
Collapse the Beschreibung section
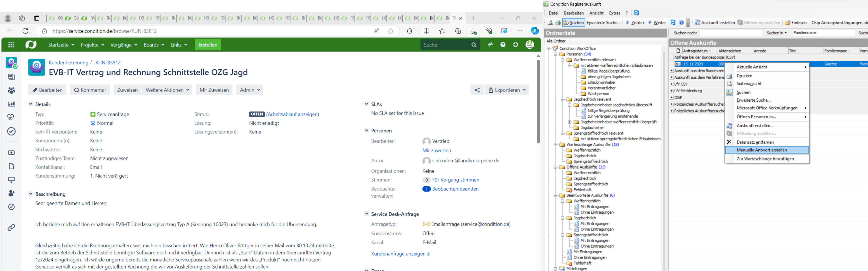[31, 194]
